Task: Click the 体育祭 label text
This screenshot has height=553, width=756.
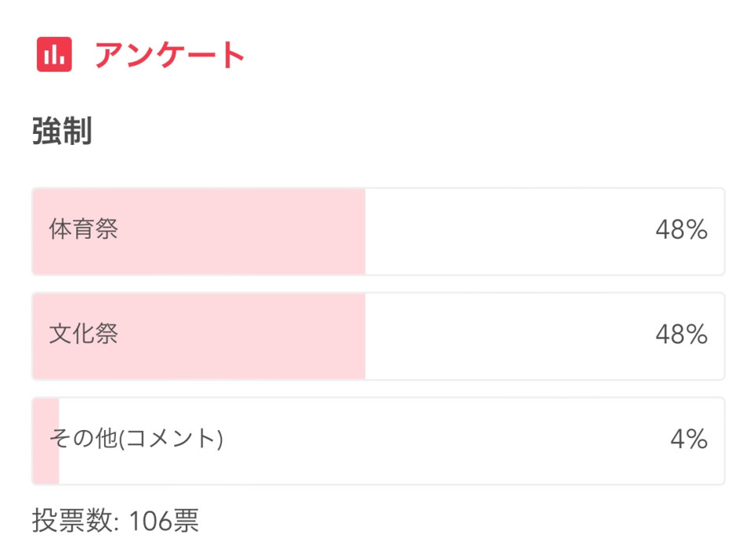Action: click(83, 229)
